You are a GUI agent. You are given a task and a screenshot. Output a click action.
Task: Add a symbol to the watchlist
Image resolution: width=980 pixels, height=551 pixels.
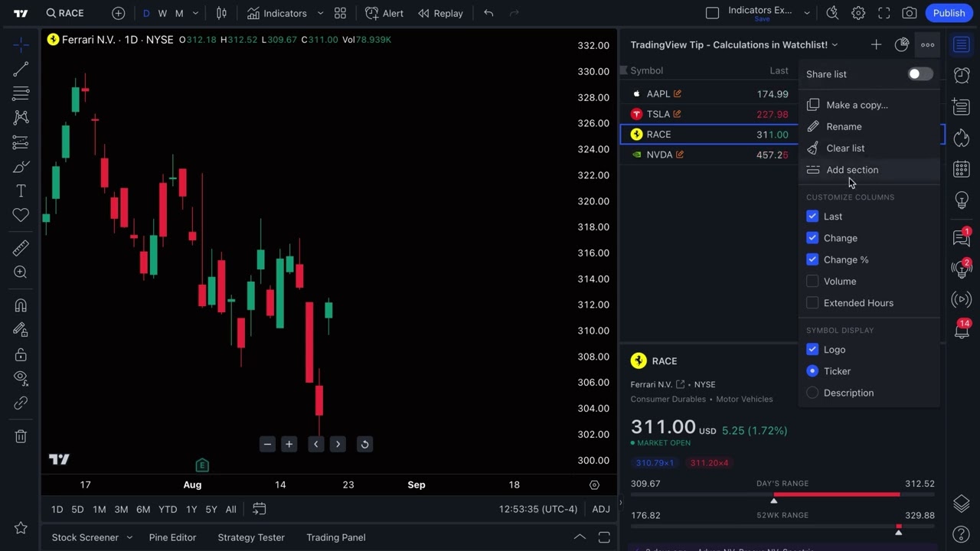pyautogui.click(x=876, y=45)
